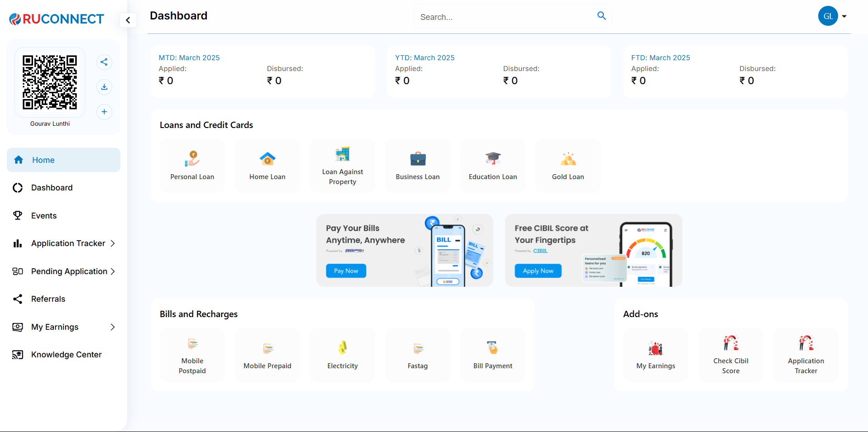The height and width of the screenshot is (432, 868).
Task: Collapse the sidebar with arrow button
Action: pyautogui.click(x=128, y=20)
